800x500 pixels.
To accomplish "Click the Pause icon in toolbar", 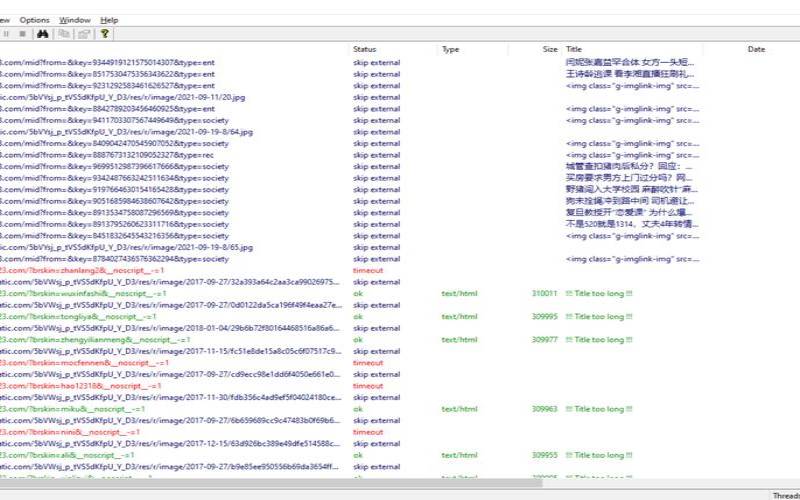I will click(x=6, y=34).
